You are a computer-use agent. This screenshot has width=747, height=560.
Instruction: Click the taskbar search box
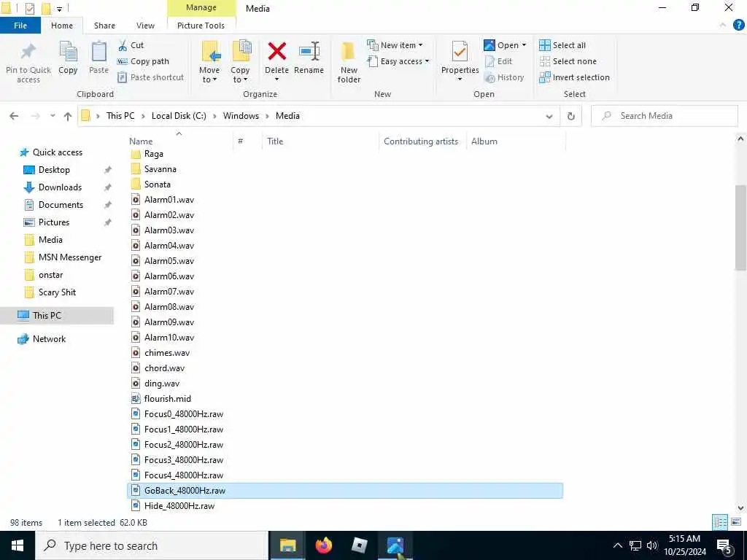pos(152,545)
